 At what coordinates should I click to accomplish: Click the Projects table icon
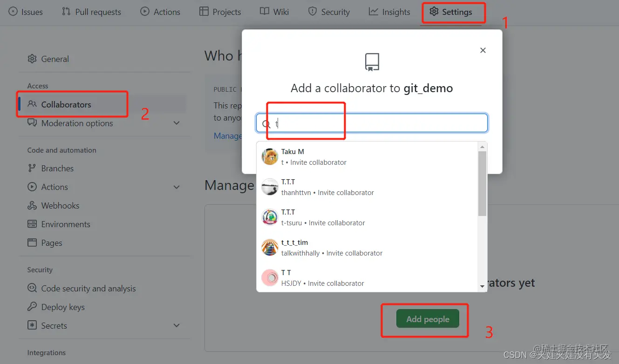pos(204,12)
